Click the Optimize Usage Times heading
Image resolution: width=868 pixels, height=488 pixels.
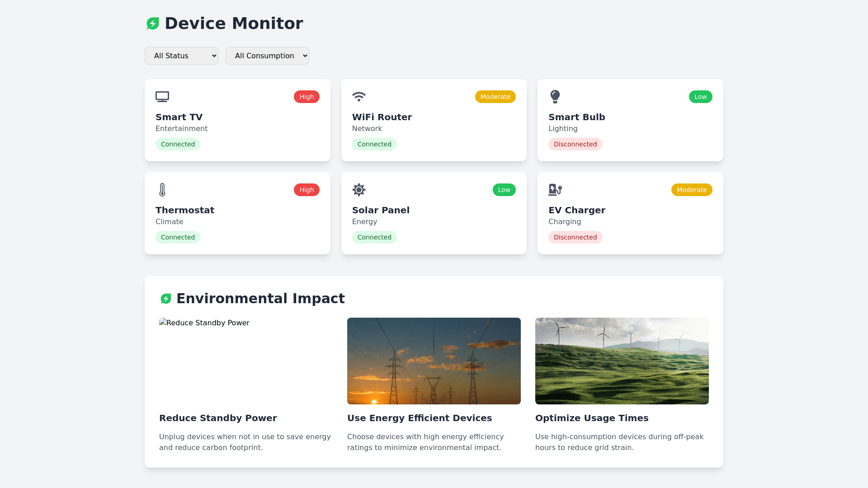click(x=592, y=418)
